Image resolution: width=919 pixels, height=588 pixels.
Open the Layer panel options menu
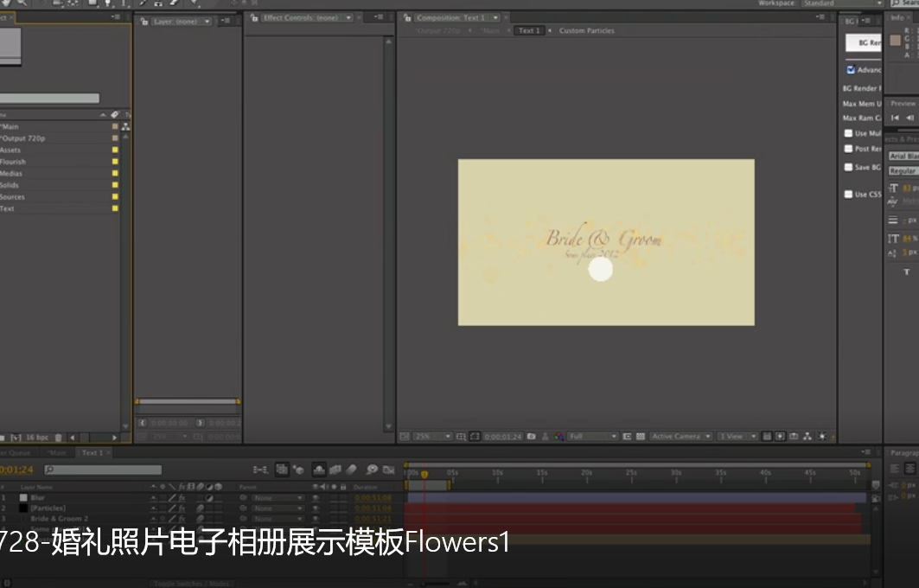[x=226, y=21]
